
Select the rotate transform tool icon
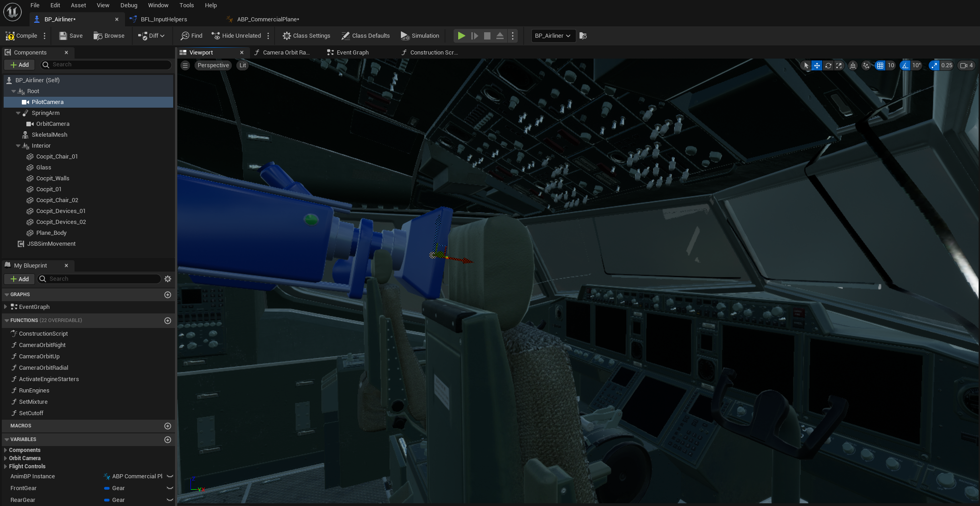[828, 65]
